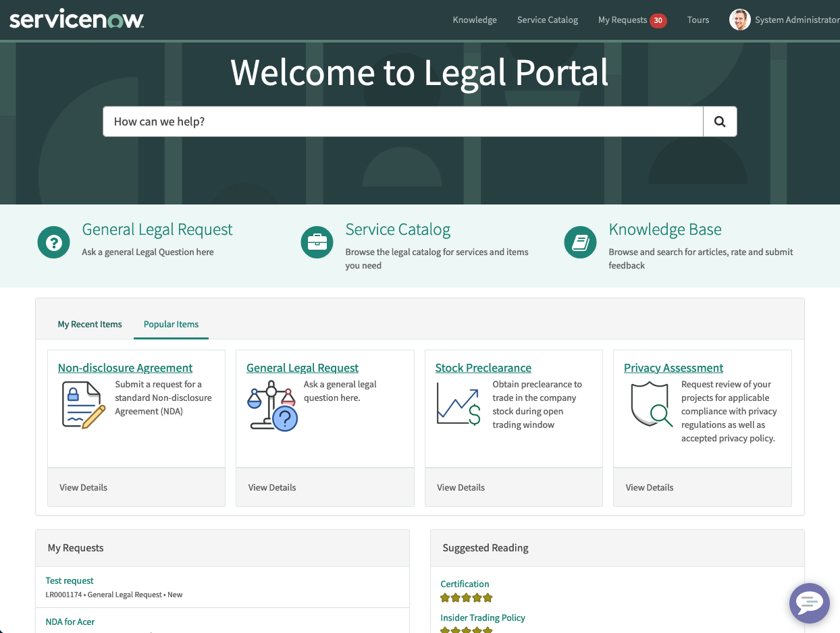The image size is (840, 633).
Task: Click the 'Welcome to Legal Portal' heading
Action: (x=419, y=72)
